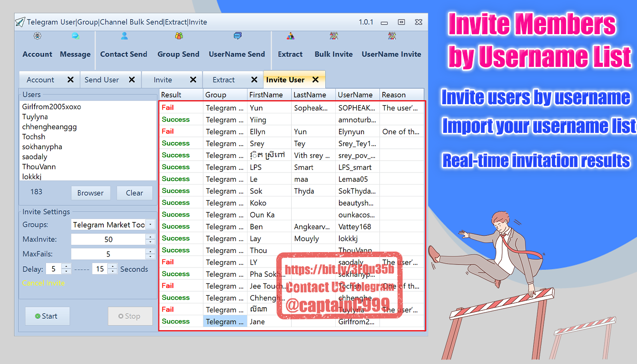Select the Contact Send icon
The width and height of the screenshot is (637, 364).
[x=124, y=36]
